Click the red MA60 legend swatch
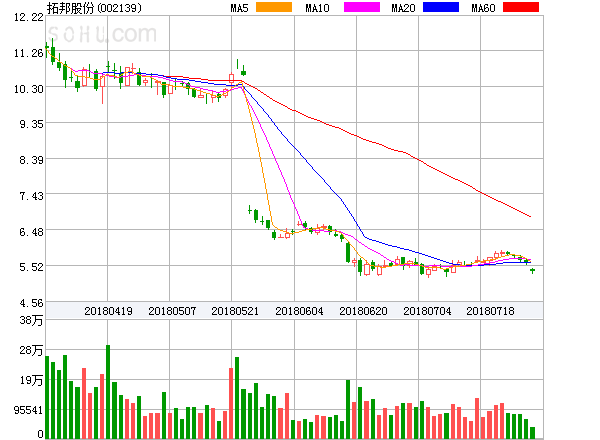This screenshot has height=440, width=600. pyautogui.click(x=521, y=7)
